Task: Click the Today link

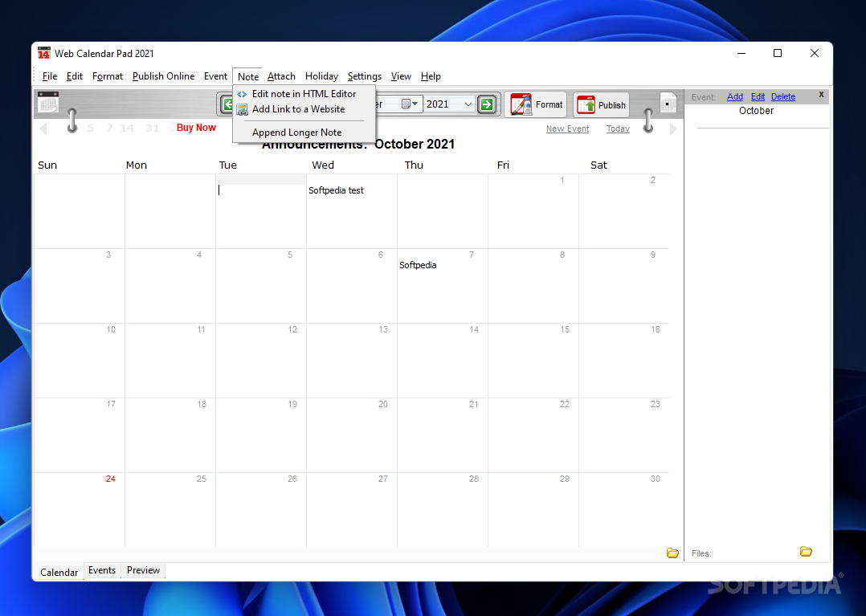Action: click(618, 129)
